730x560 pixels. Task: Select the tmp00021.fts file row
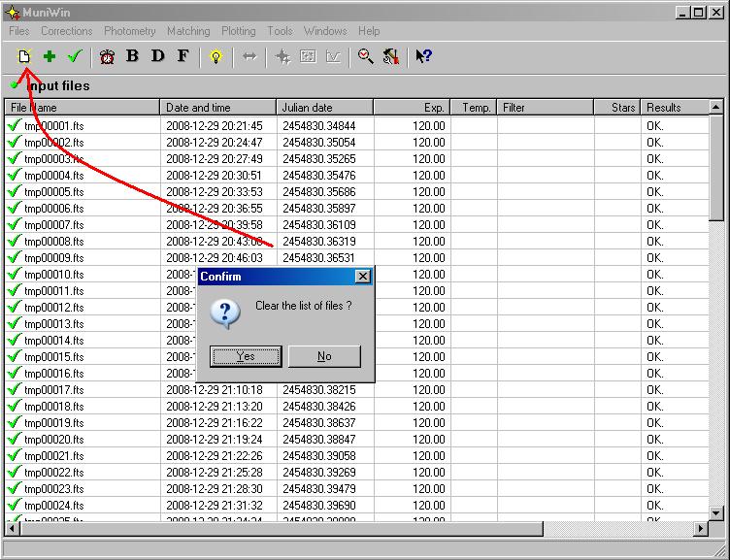click(x=54, y=456)
